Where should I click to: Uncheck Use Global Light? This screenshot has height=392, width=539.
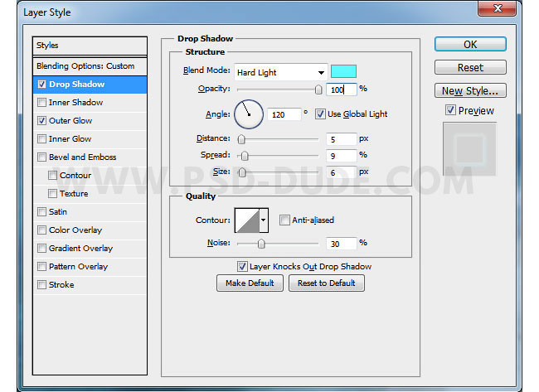321,114
